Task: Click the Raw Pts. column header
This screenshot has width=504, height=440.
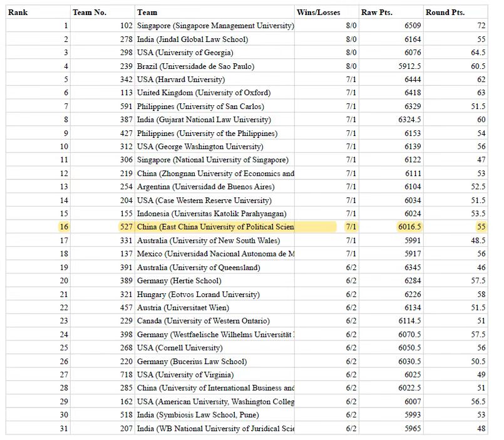Action: click(x=391, y=13)
